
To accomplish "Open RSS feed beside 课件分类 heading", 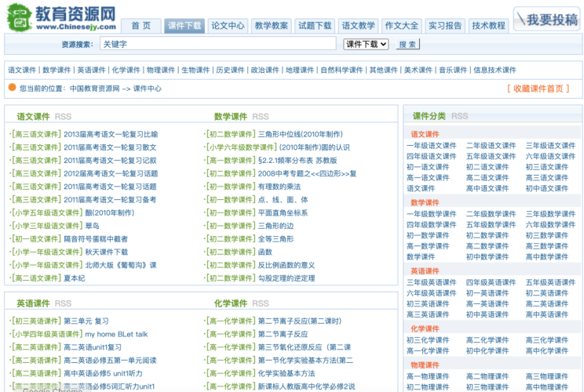I will (x=459, y=116).
